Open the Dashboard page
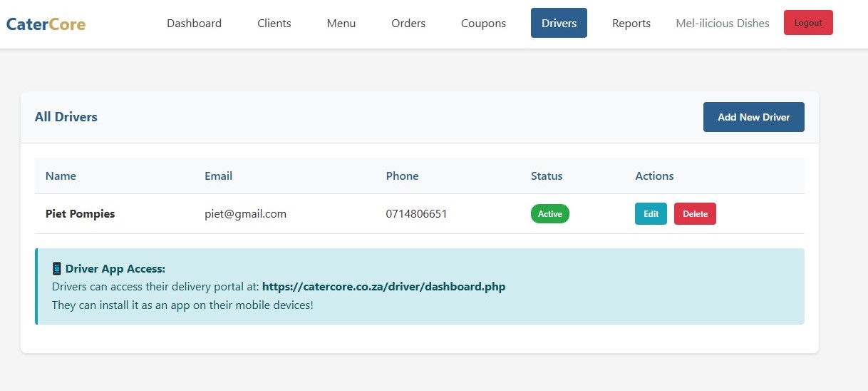Viewport: 868px width, 391px height. [x=194, y=24]
